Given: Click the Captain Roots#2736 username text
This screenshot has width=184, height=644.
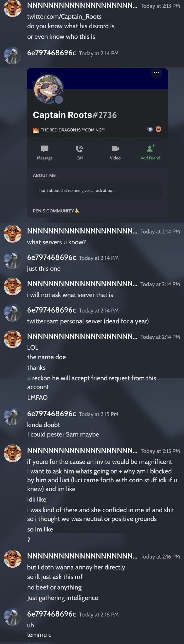Looking at the screenshot, I should (75, 115).
